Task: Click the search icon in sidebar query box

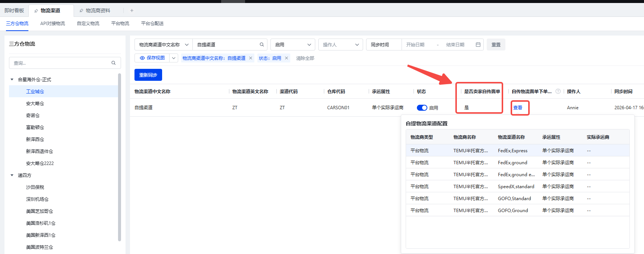Action: (x=114, y=63)
